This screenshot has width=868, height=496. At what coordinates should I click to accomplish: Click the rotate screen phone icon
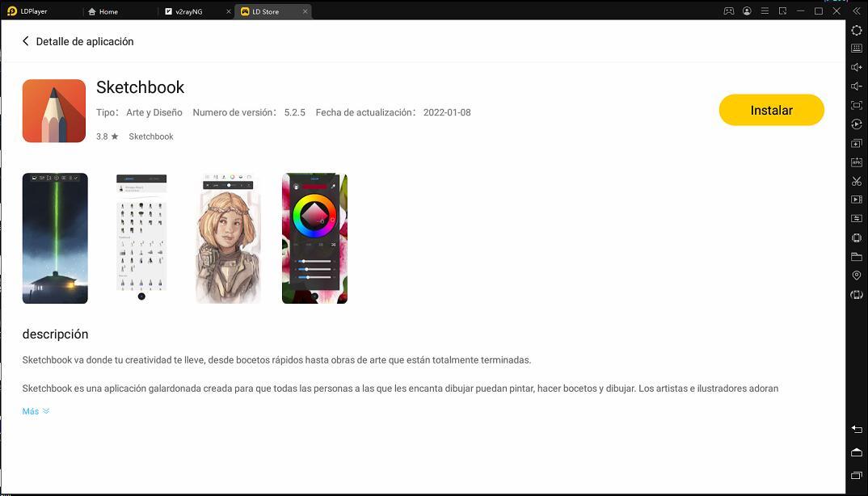click(857, 238)
